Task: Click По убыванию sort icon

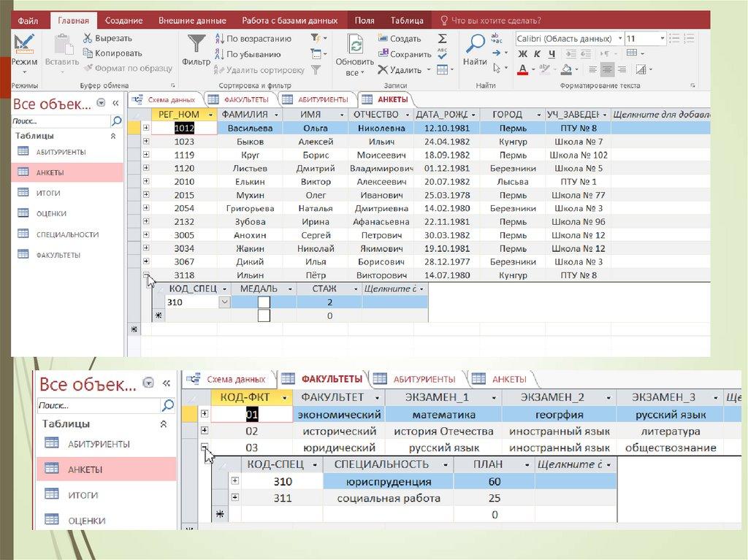Action: pos(219,54)
